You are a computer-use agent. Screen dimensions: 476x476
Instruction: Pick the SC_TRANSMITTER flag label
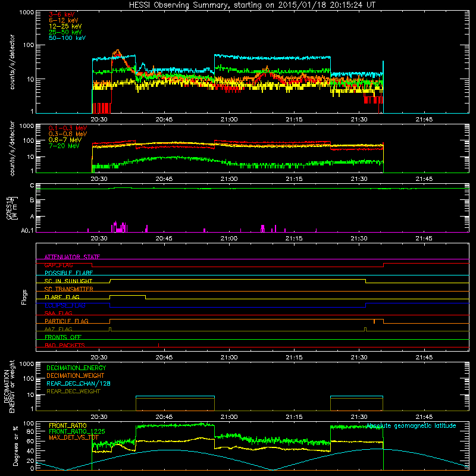click(69, 289)
